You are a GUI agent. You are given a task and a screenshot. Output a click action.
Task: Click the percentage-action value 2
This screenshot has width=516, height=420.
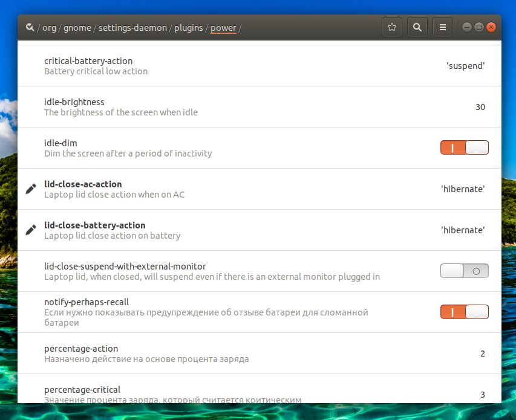click(x=483, y=354)
